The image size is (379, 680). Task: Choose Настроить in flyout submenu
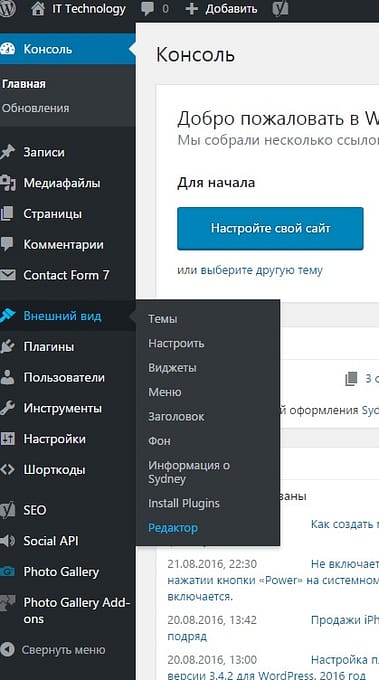(x=176, y=343)
